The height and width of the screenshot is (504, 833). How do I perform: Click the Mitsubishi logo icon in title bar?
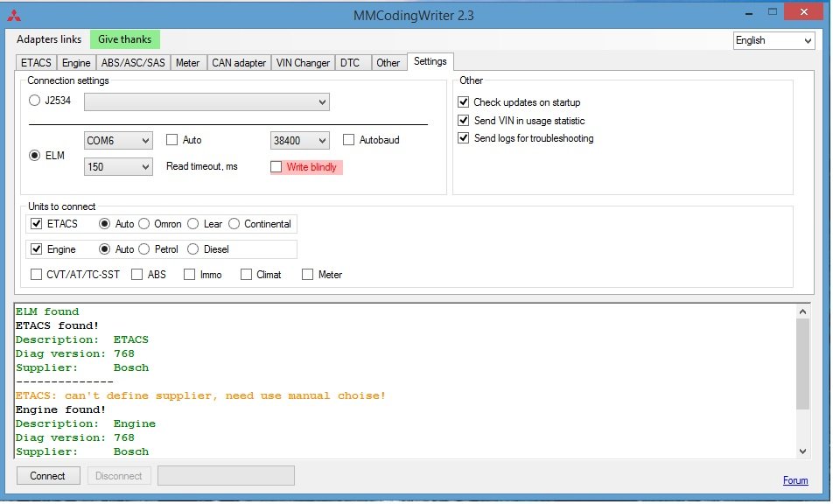pos(14,16)
